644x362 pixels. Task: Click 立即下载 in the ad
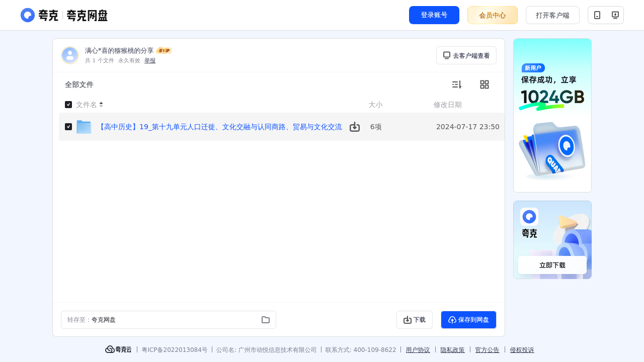tap(552, 265)
